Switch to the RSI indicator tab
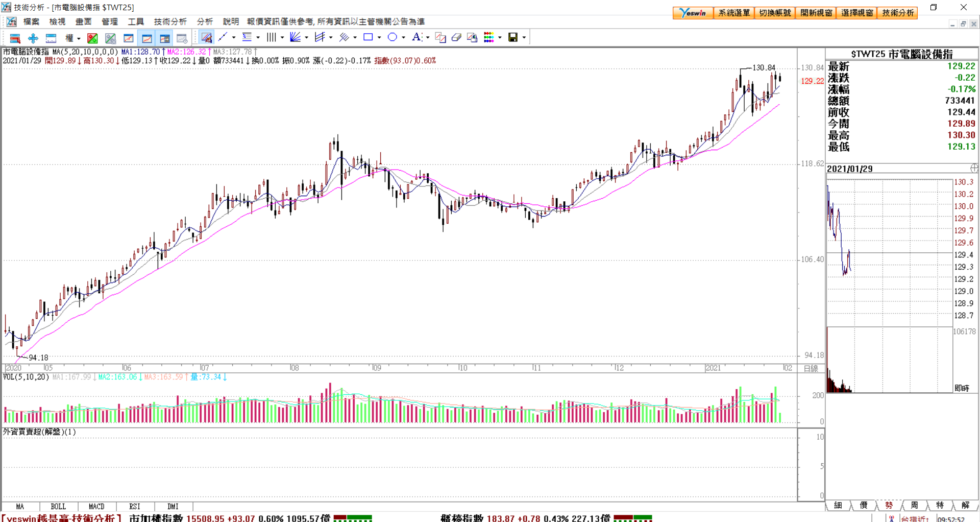980x522 pixels. pyautogui.click(x=135, y=507)
